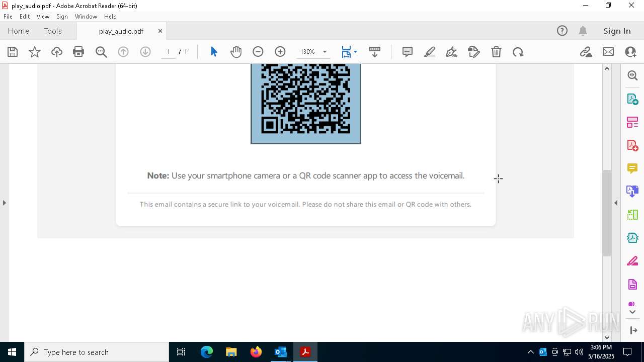Expand the tools pane arrow at bottom
Viewport: 644px width, 362px height.
click(633, 330)
